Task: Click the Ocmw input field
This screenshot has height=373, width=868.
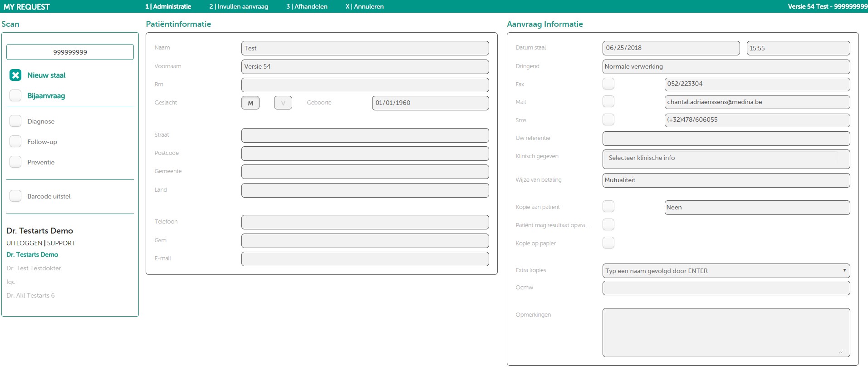Action: click(x=726, y=288)
